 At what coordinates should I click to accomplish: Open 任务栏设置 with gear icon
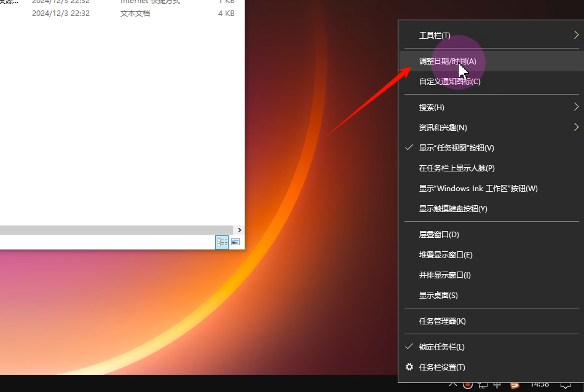(442, 367)
